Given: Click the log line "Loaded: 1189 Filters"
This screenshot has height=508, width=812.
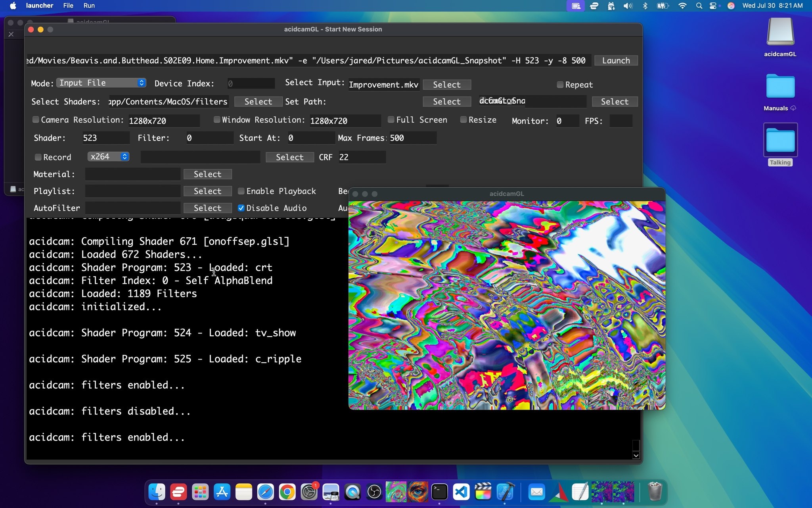Looking at the screenshot, I should coord(139,294).
